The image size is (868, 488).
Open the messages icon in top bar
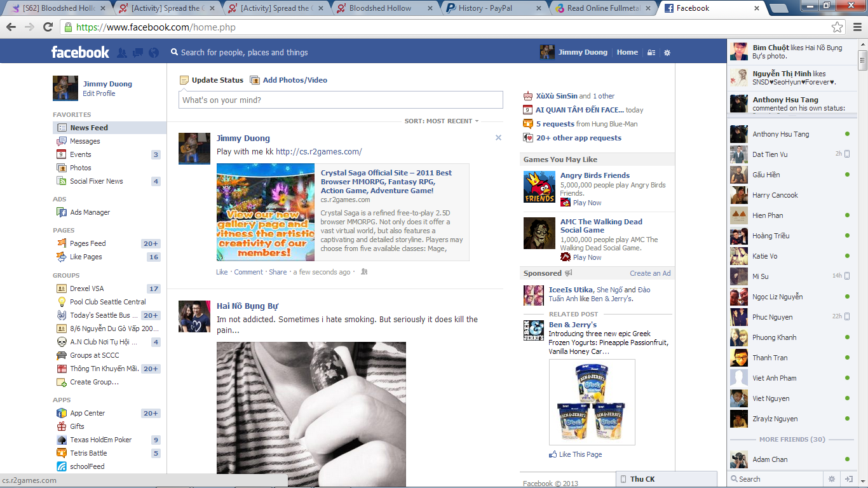tap(138, 53)
